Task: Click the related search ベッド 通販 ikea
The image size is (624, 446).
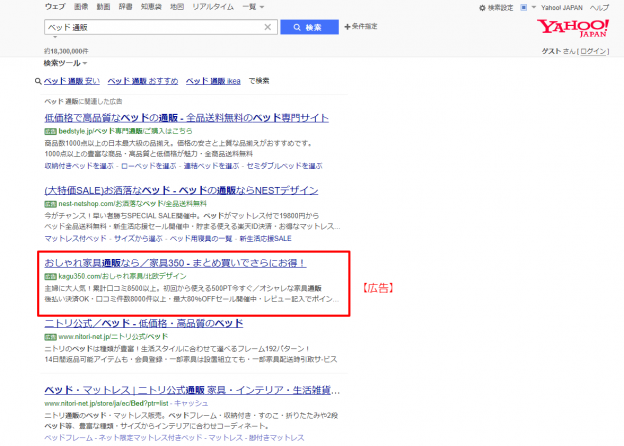Action: (x=213, y=81)
